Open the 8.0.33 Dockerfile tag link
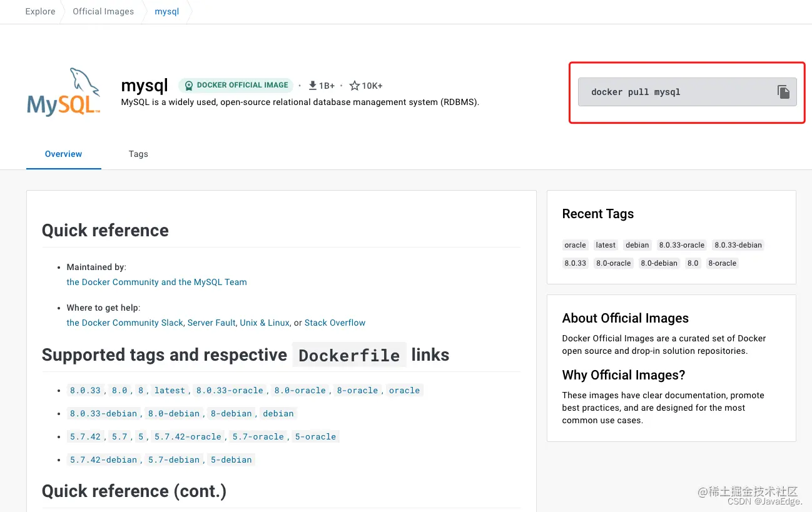Viewport: 812px width, 512px height. click(85, 390)
